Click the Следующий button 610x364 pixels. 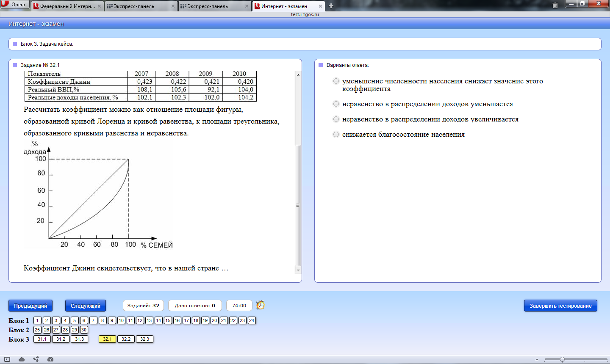click(86, 306)
